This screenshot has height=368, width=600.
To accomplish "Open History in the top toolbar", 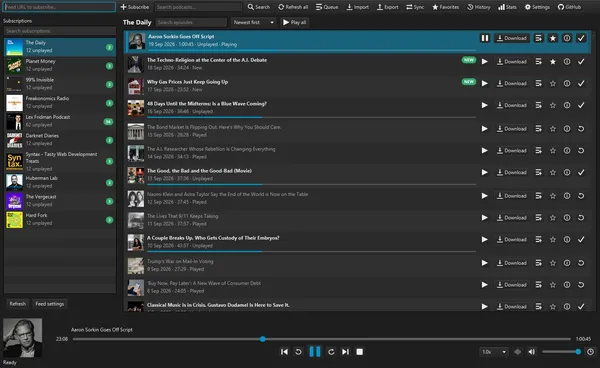I will coord(478,7).
